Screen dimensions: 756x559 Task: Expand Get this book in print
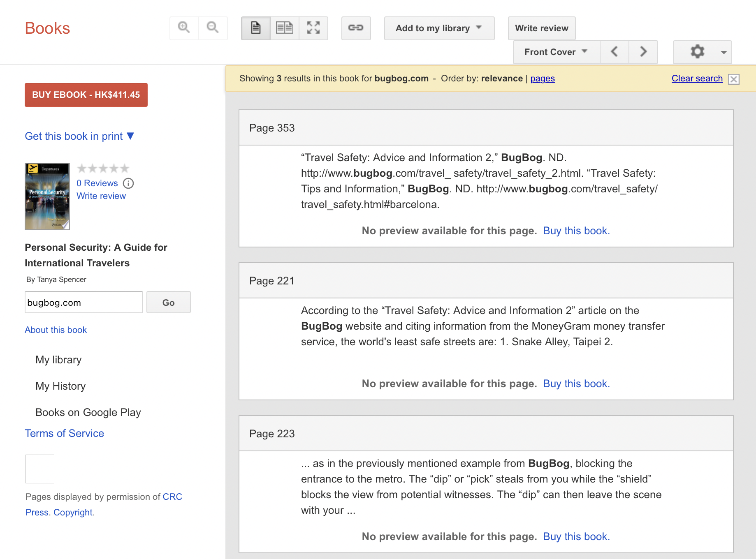[x=79, y=136]
